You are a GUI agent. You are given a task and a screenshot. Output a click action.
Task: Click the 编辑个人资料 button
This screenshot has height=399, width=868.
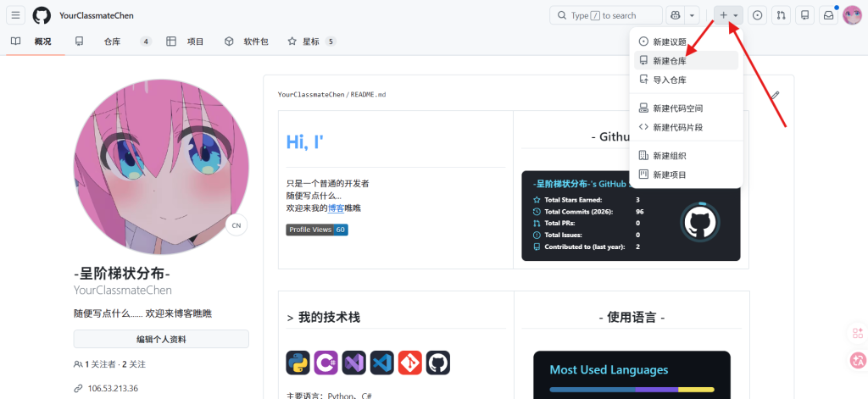tap(161, 339)
